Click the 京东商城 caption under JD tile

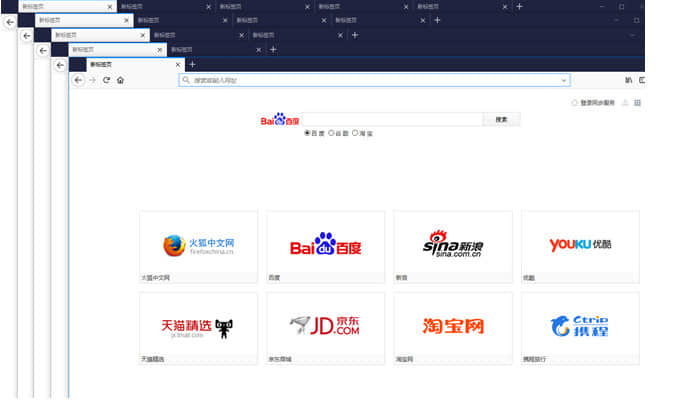tap(280, 359)
